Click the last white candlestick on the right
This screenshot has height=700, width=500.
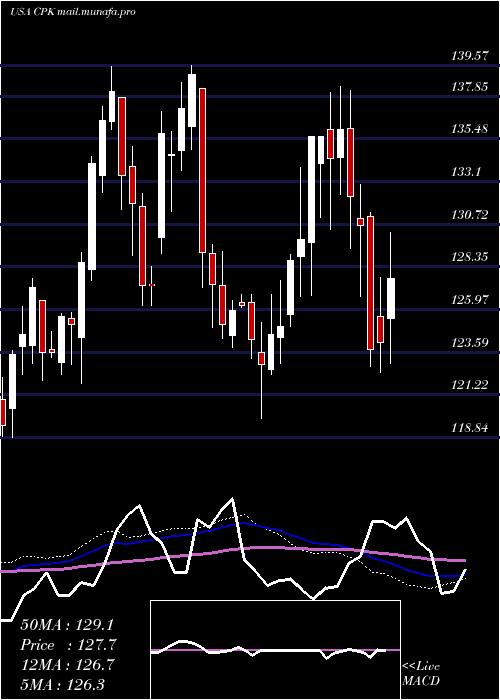pos(391,298)
